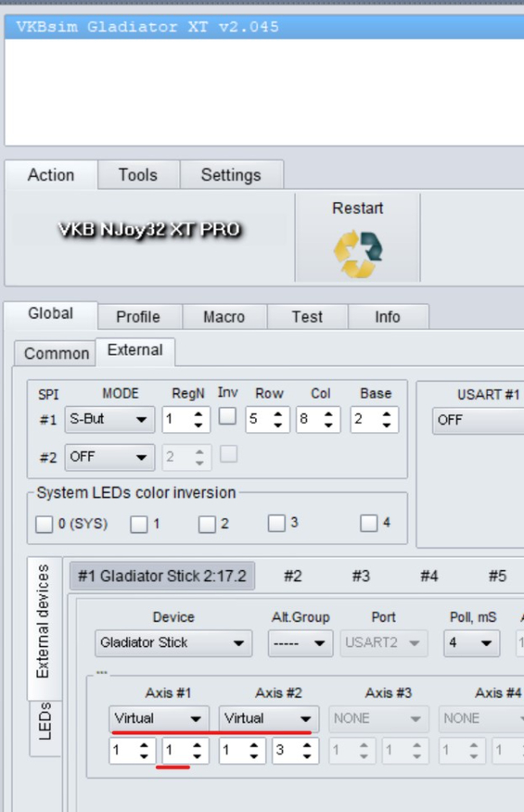Open the Action tab
The height and width of the screenshot is (812, 524).
51,175
